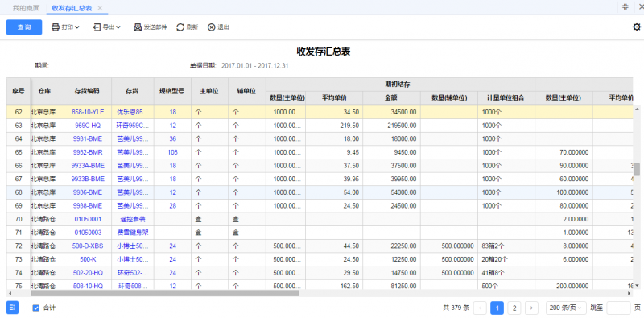The image size is (644, 318).
Task: Click inventory code 500-D-XBS
Action: [88, 246]
